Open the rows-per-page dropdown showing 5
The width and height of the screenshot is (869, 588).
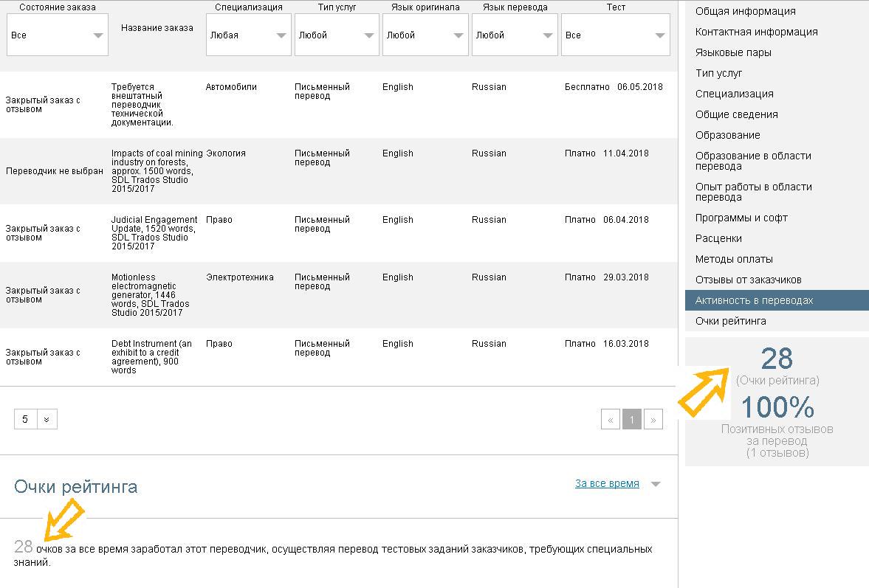35,419
